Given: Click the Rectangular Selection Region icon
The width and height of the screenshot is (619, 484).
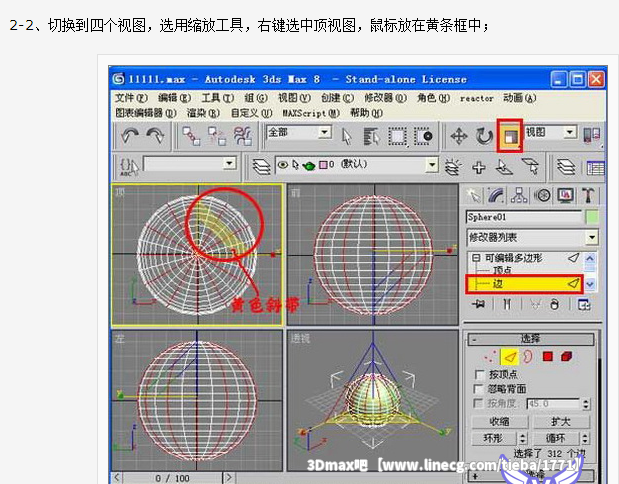Looking at the screenshot, I should pos(397,137).
